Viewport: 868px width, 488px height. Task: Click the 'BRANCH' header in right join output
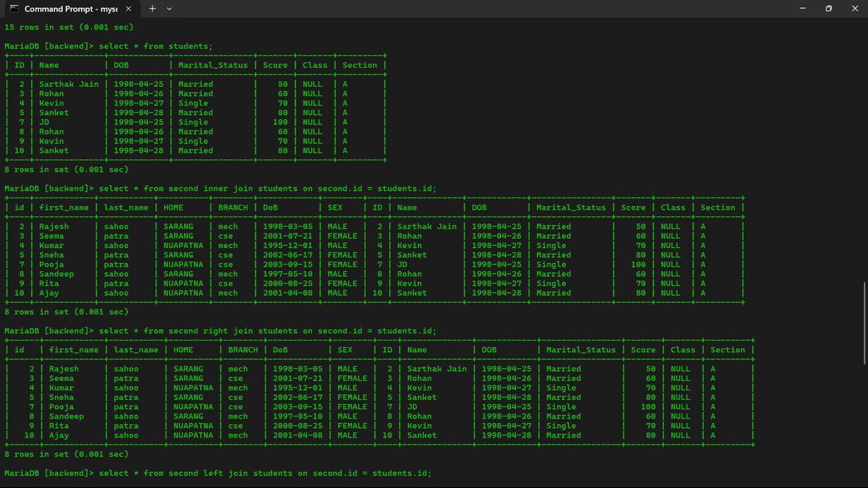click(242, 349)
